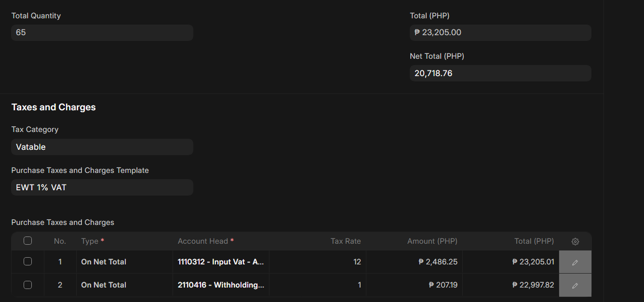The width and height of the screenshot is (644, 302).
Task: Click the Net Total field 20,718.76
Action: pos(500,73)
